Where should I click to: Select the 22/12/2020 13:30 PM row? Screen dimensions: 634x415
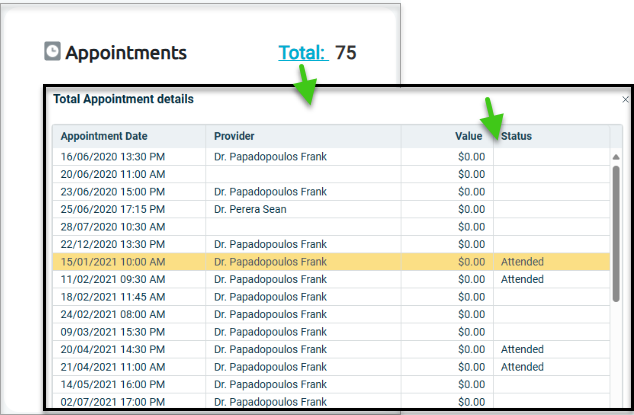click(331, 244)
